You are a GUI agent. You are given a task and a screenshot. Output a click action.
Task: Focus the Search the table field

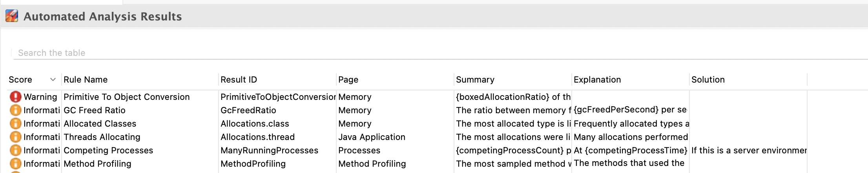pyautogui.click(x=235, y=53)
